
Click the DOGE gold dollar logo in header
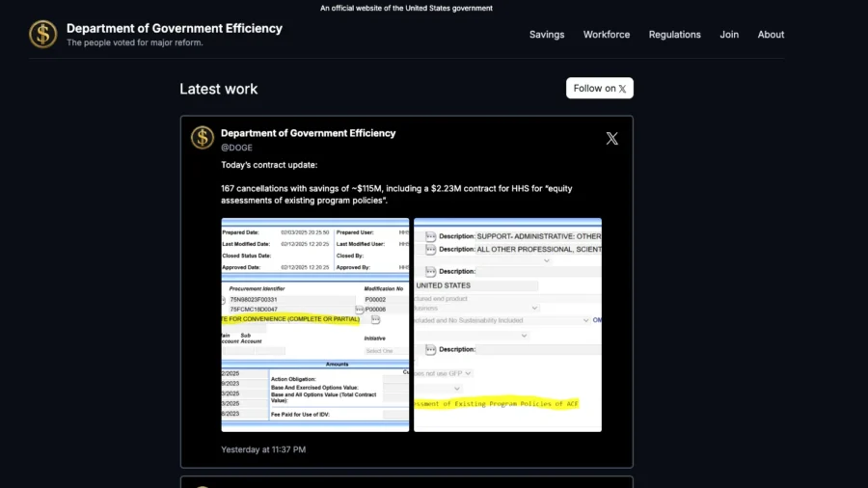click(42, 35)
